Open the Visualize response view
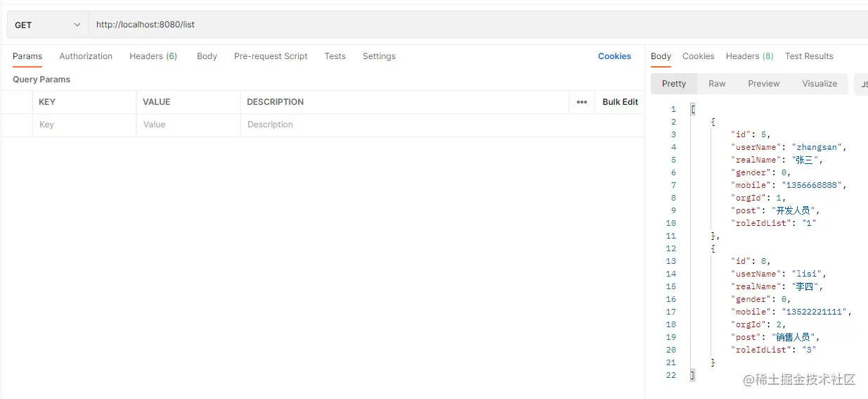Screen dimensions: 868x399 pos(820,84)
